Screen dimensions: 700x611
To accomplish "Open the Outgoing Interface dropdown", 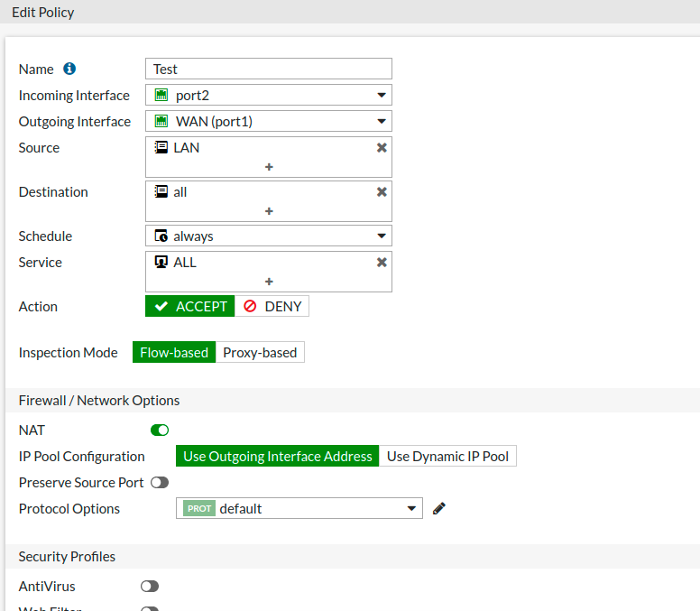I will point(269,122).
